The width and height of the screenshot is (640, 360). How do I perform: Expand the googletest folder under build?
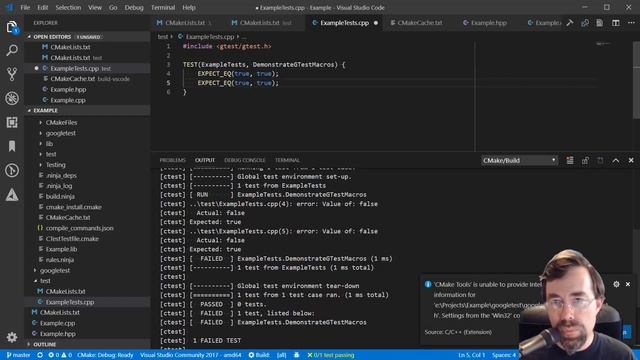tap(60, 133)
